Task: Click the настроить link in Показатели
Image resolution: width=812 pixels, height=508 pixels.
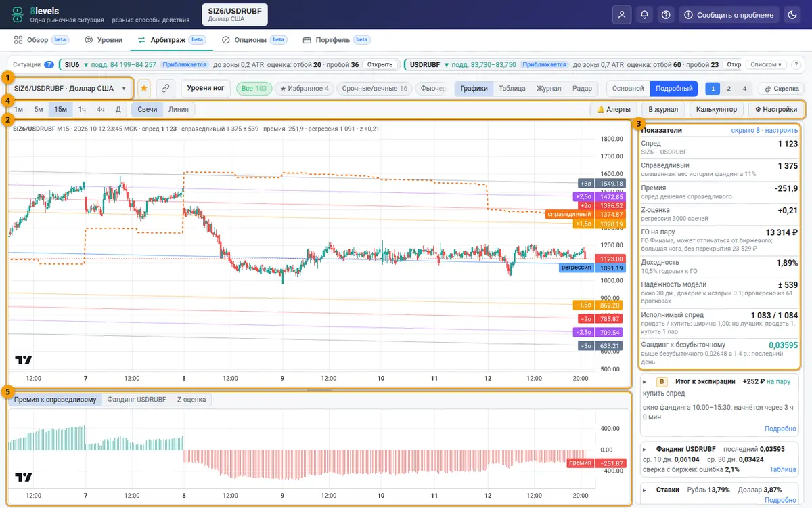Action: 781,130
